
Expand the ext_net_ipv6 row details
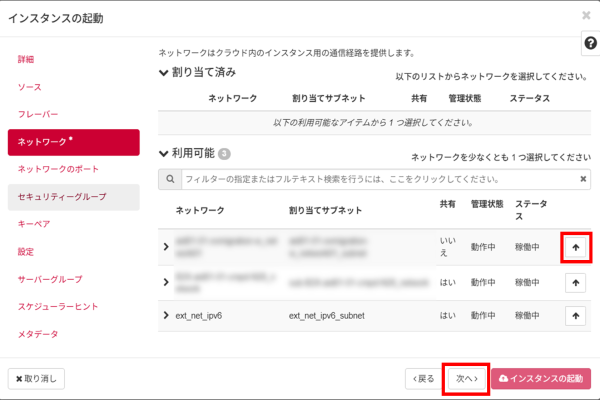[x=166, y=316]
